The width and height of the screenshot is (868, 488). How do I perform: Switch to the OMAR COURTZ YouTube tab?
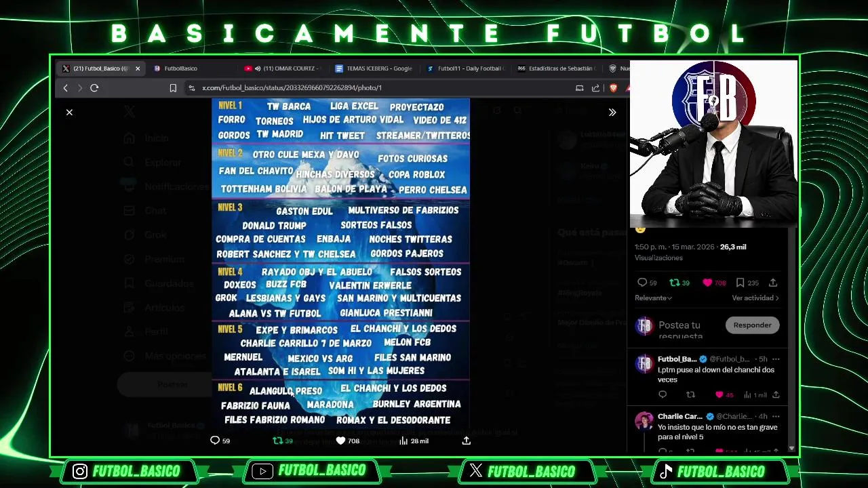(283, 68)
